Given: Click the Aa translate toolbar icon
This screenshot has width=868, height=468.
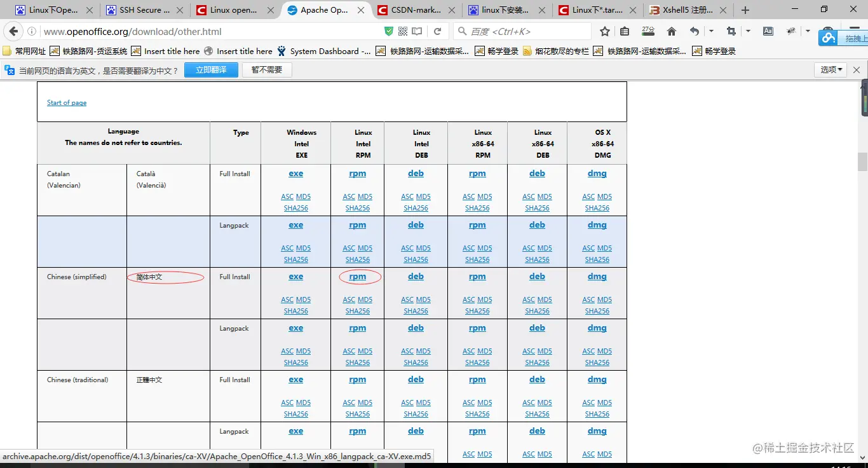Looking at the screenshot, I should [768, 31].
